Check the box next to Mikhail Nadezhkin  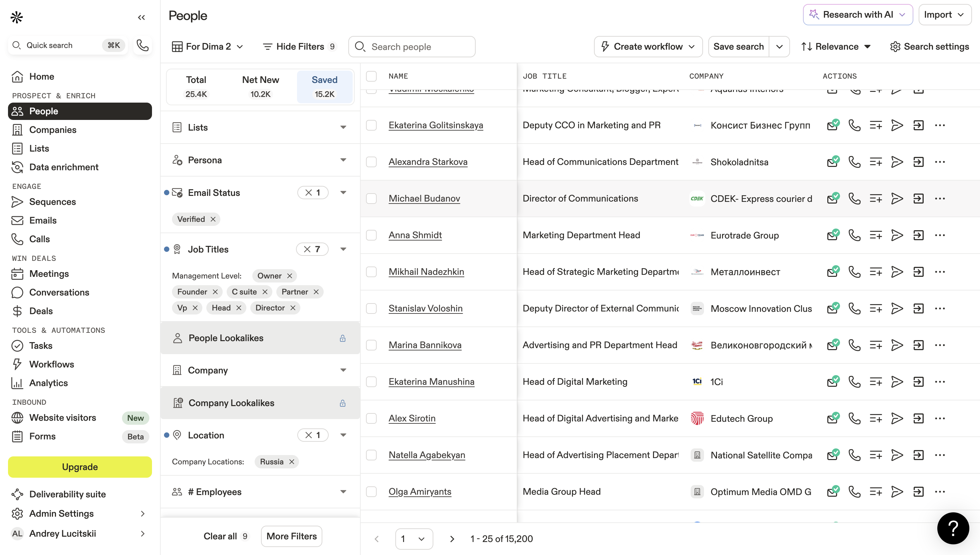point(371,272)
